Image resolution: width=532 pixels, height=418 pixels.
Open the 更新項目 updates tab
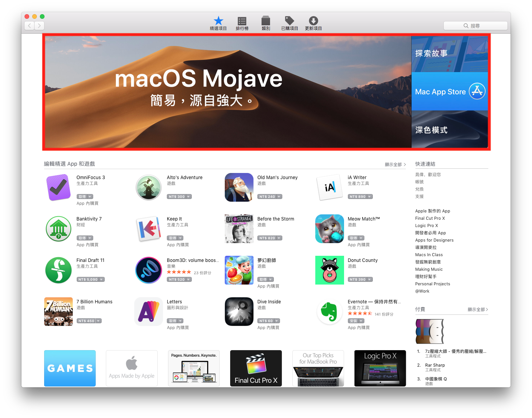coord(313,23)
